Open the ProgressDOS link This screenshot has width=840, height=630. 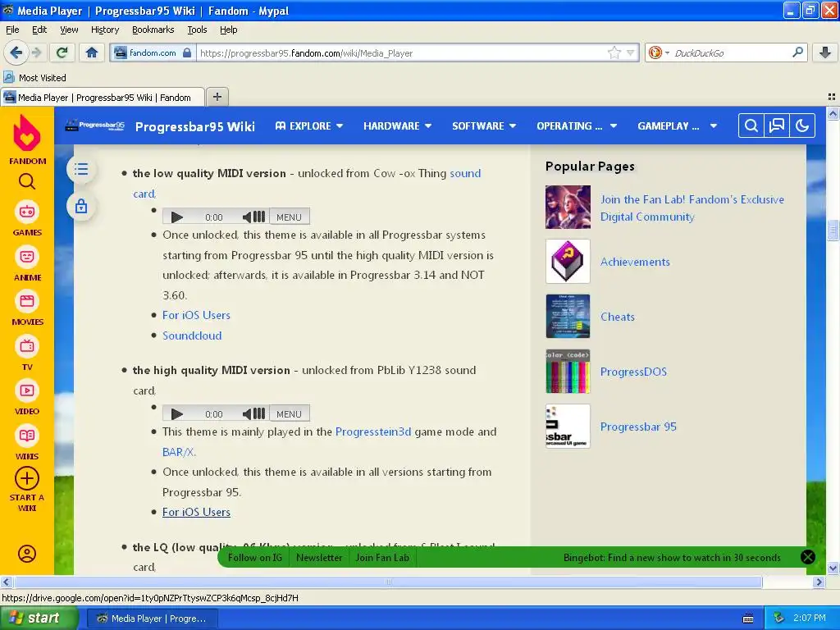coord(633,372)
